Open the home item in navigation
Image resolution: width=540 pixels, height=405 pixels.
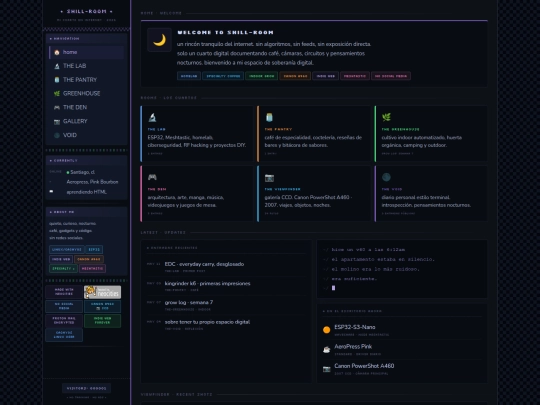[x=86, y=52]
